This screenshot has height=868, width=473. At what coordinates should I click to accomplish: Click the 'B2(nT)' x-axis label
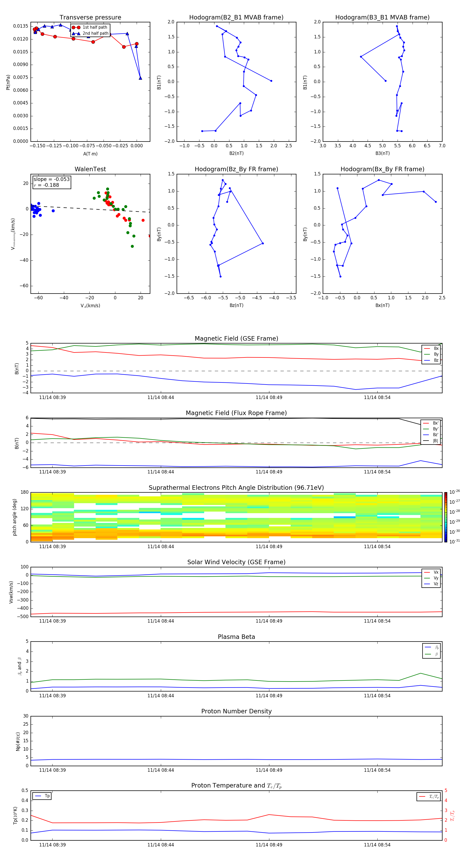point(236,153)
